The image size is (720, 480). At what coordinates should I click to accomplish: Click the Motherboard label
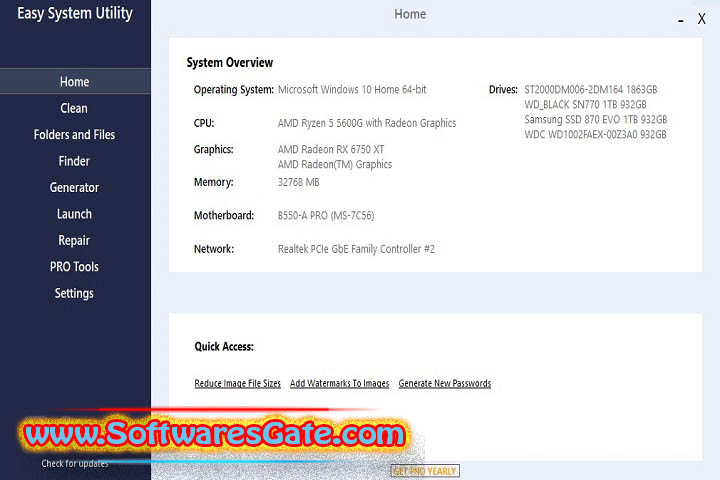tap(224, 215)
